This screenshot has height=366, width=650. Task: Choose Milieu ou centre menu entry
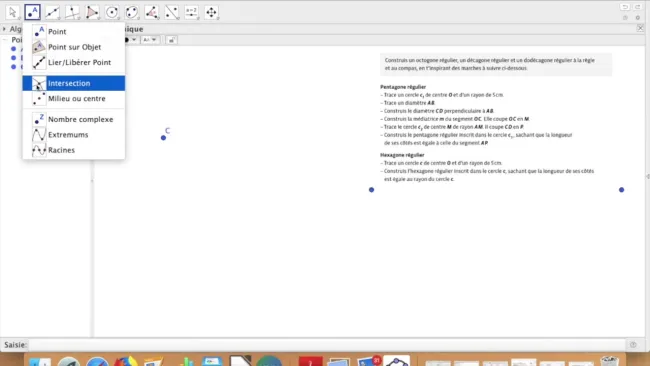(73, 99)
